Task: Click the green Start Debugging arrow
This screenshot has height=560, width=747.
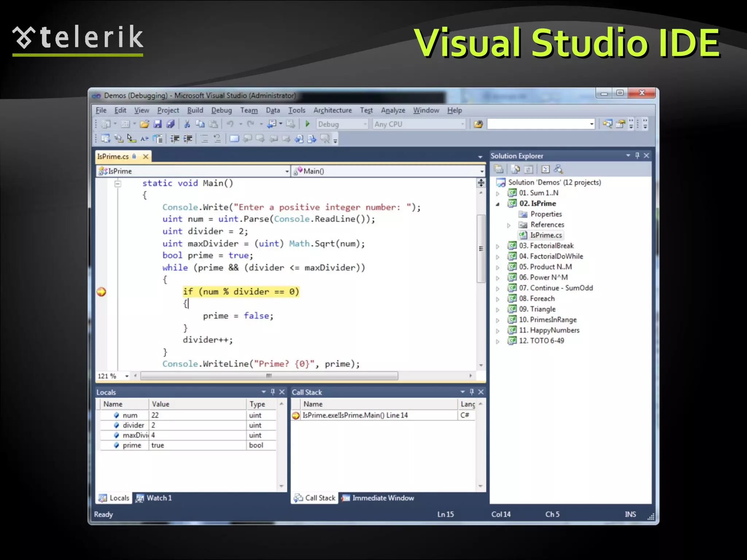Action: 307,124
